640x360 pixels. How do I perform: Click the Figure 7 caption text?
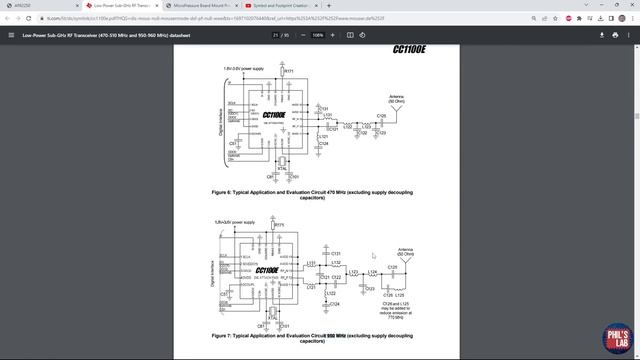pyautogui.click(x=312, y=338)
